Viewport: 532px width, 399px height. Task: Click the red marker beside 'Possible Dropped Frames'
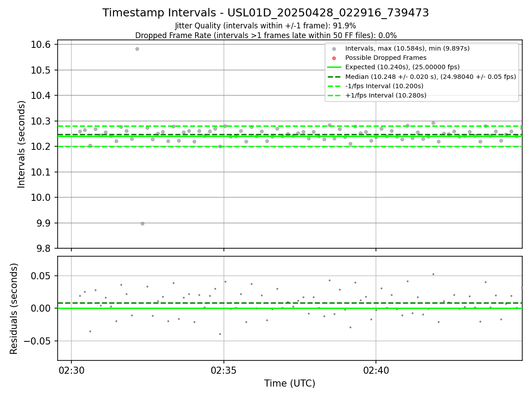pos(334,58)
